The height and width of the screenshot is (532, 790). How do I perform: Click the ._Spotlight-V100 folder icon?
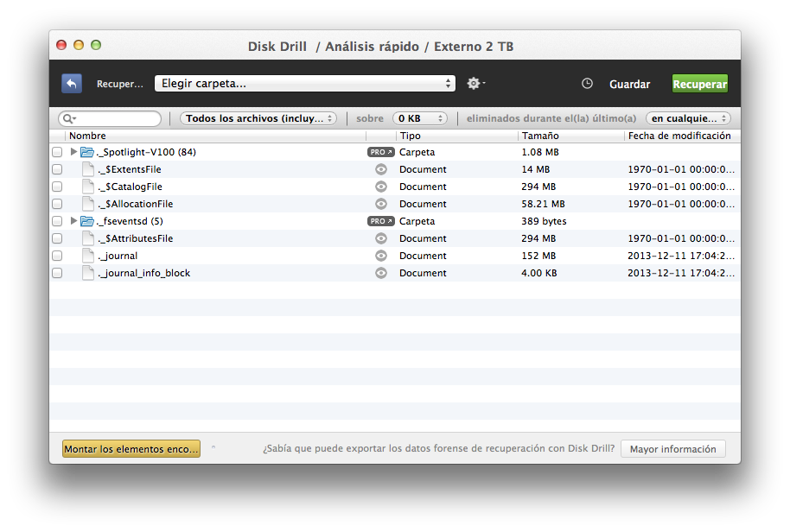(x=87, y=152)
